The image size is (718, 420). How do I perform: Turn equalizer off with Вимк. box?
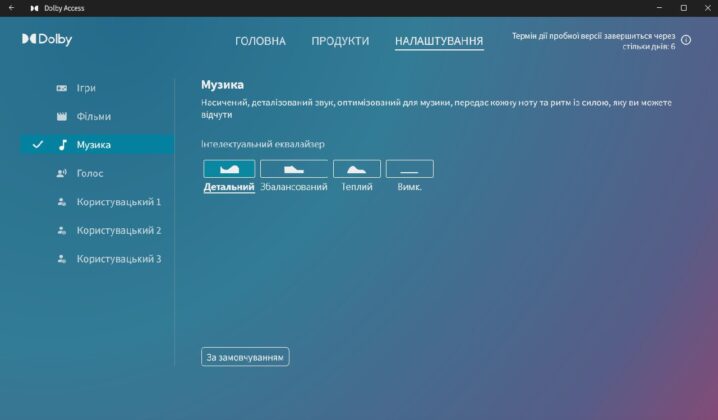pos(409,169)
